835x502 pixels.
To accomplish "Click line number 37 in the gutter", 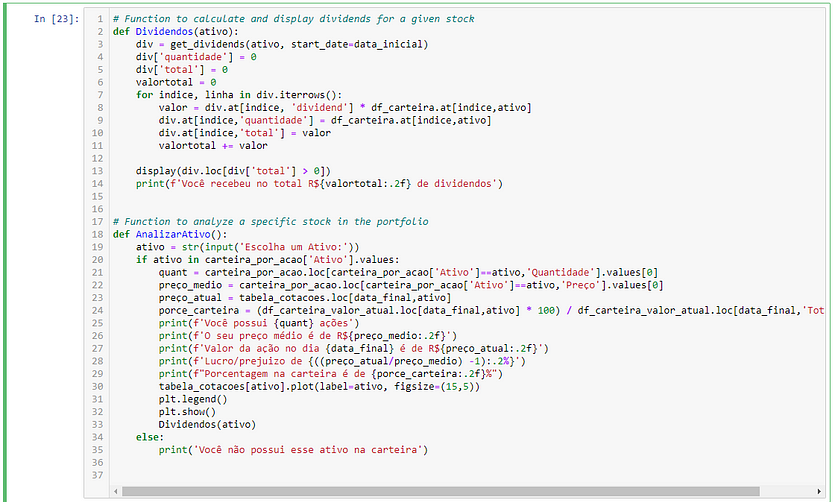I will click(97, 475).
